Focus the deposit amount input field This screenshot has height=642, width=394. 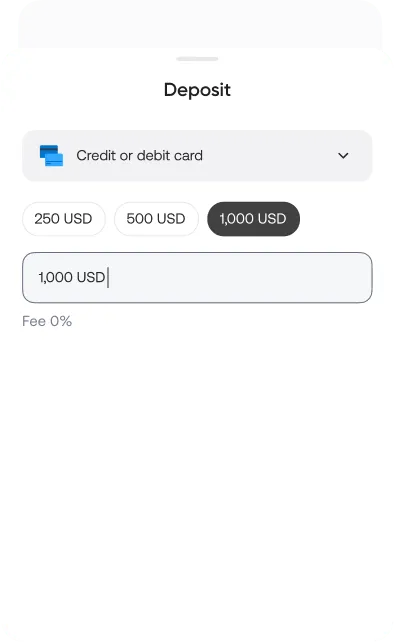197,278
